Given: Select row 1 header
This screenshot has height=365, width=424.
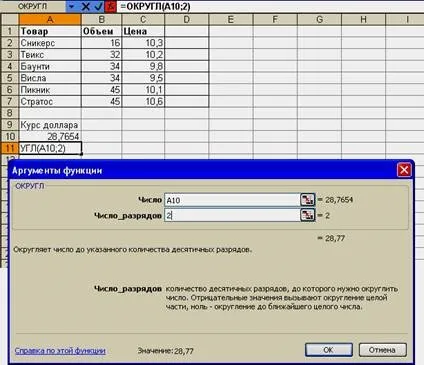Looking at the screenshot, I should (x=10, y=31).
